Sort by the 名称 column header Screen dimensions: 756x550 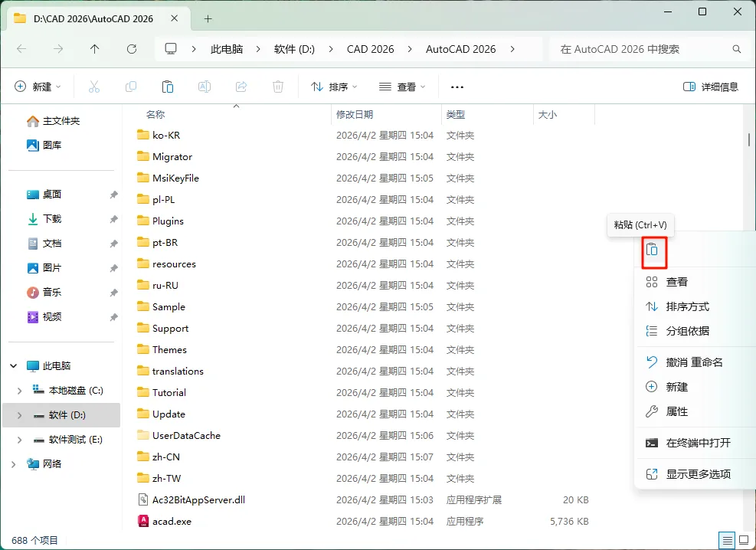(155, 115)
